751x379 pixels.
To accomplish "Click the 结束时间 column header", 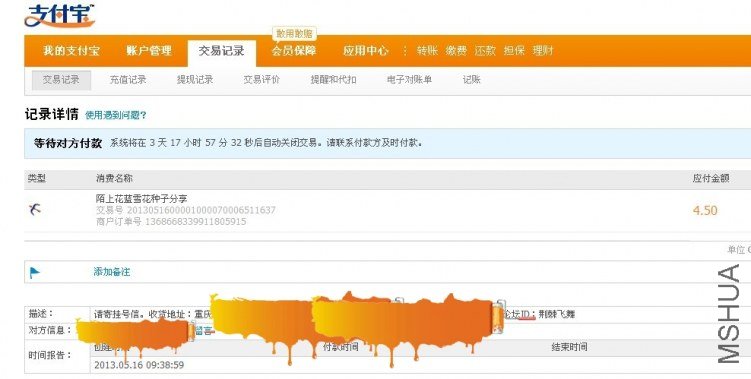I will [569, 347].
